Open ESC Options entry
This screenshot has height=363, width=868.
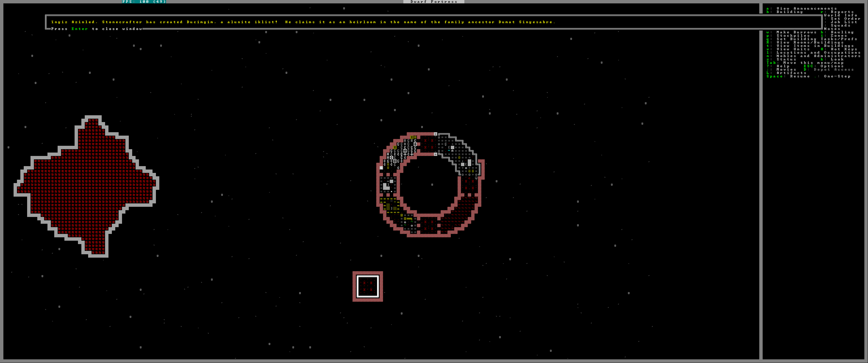[x=824, y=66]
